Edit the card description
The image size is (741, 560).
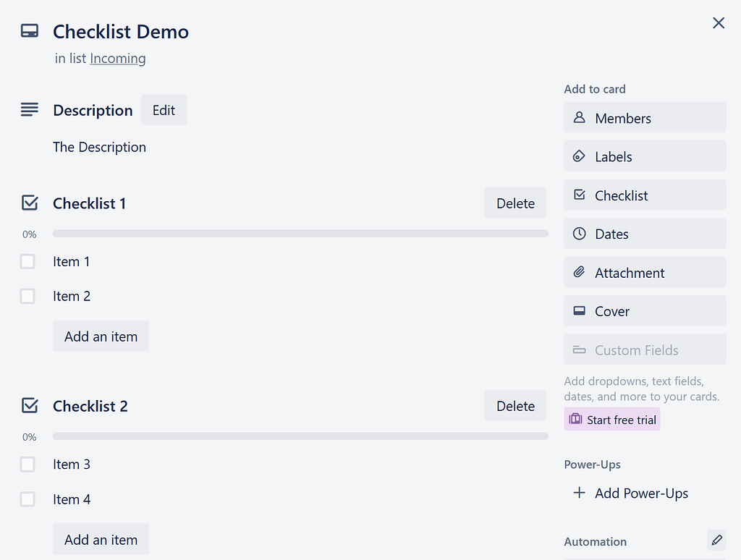(164, 109)
